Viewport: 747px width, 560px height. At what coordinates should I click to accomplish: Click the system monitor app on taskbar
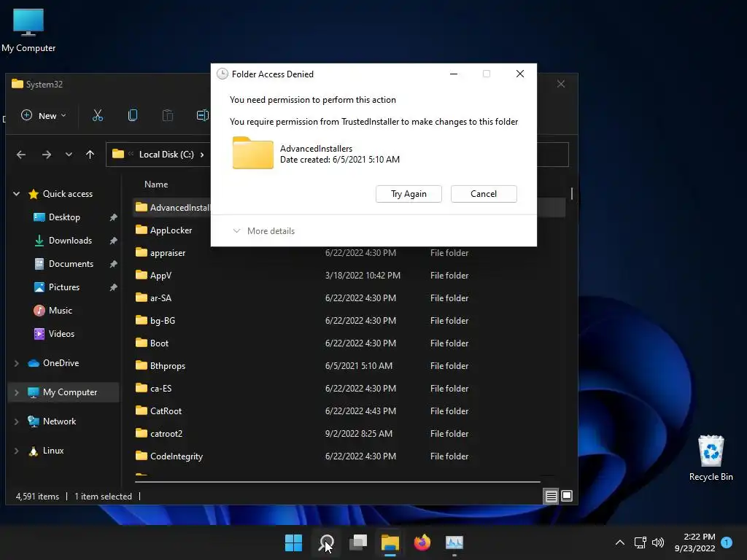(x=454, y=542)
